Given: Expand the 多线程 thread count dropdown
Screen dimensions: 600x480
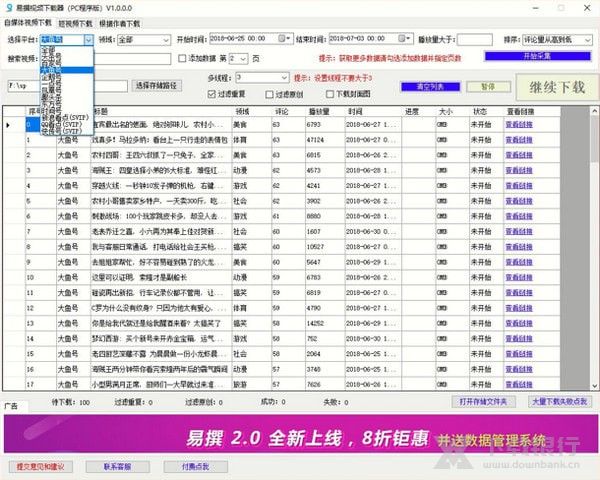Looking at the screenshot, I should pyautogui.click(x=262, y=78).
